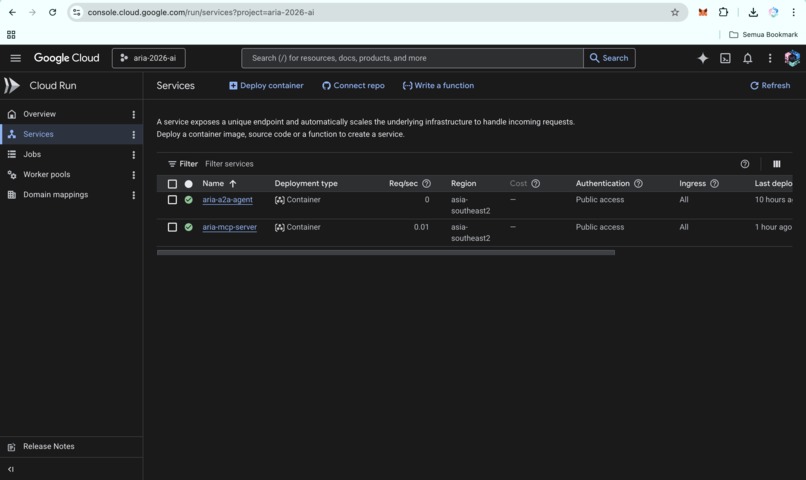Viewport: 806px width, 480px height.
Task: Reload the page with browser refresh
Action: click(52, 12)
